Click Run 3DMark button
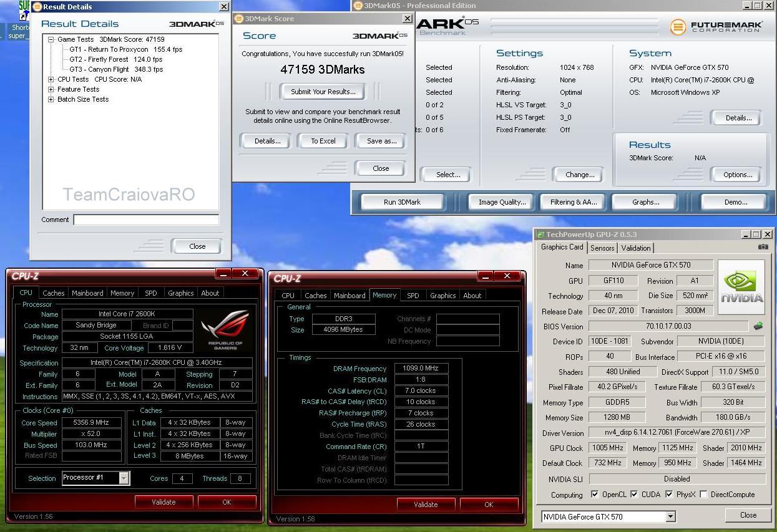The image size is (777, 532). pos(402,202)
